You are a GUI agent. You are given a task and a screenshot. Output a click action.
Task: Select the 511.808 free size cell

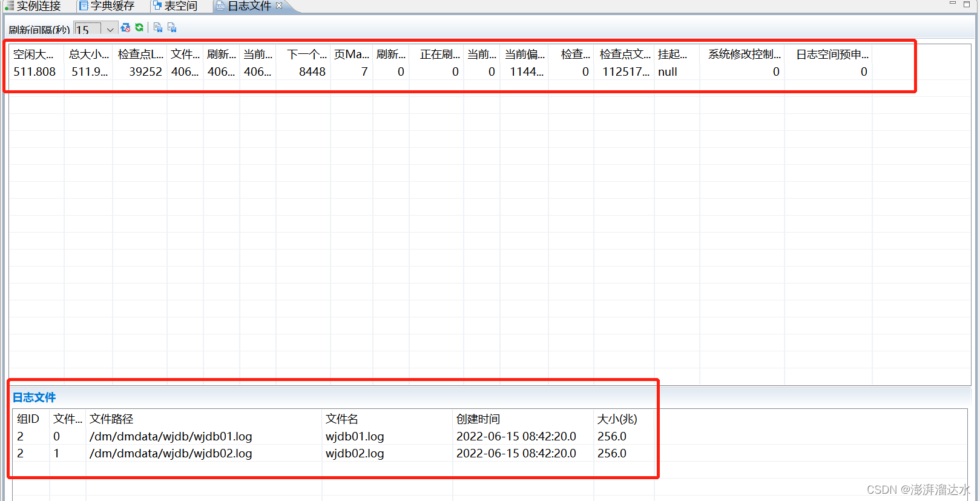point(35,71)
